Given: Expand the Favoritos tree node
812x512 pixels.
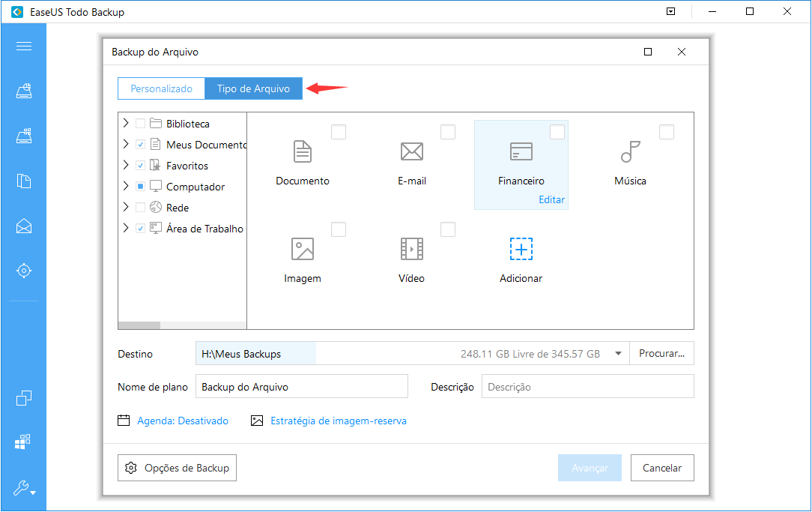Looking at the screenshot, I should (x=126, y=165).
